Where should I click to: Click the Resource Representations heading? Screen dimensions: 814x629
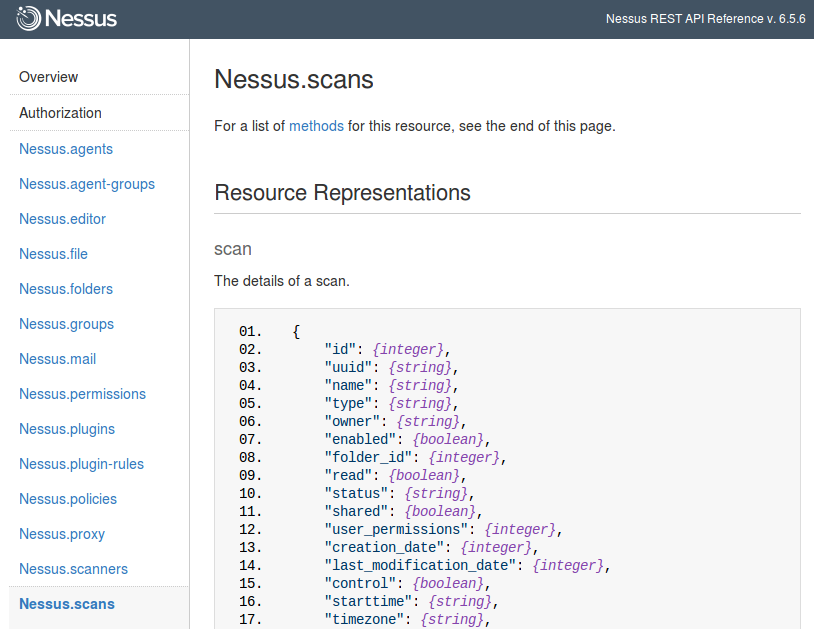pyautogui.click(x=343, y=193)
